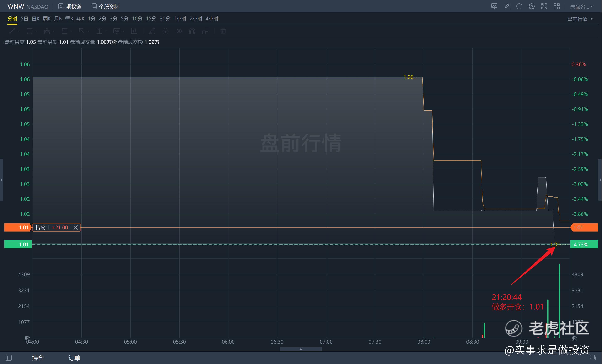Select the 5分 interval
Screen dimensions: 602x364
point(125,19)
